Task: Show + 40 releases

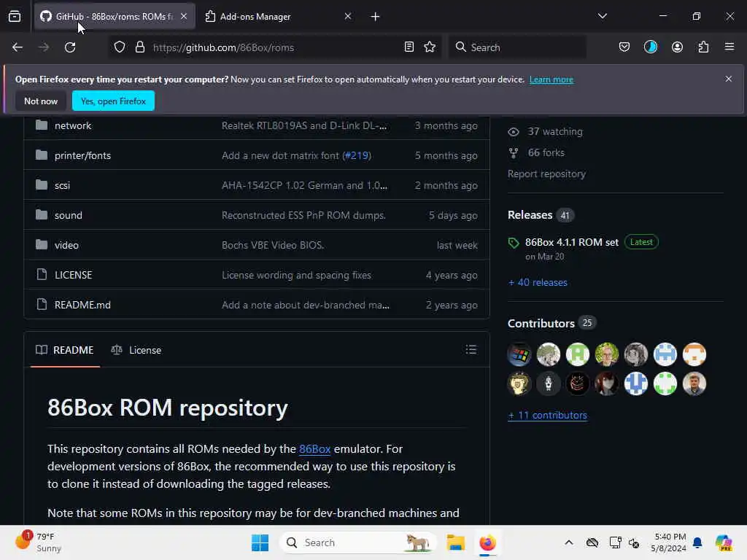Action: click(x=538, y=282)
